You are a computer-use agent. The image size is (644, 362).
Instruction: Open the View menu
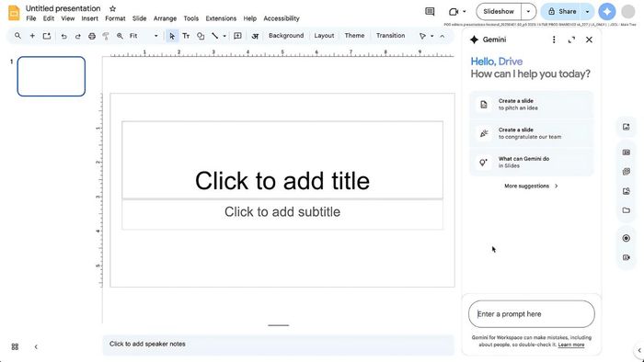[68, 18]
